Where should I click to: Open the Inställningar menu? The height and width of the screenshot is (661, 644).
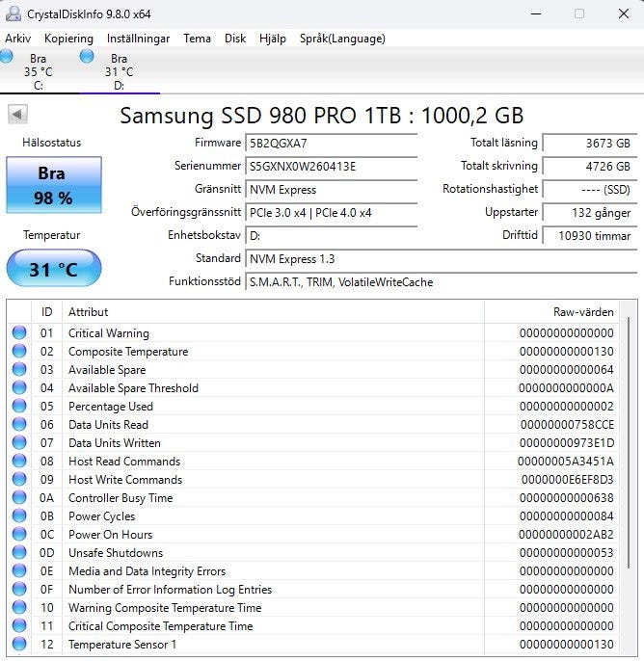138,39
